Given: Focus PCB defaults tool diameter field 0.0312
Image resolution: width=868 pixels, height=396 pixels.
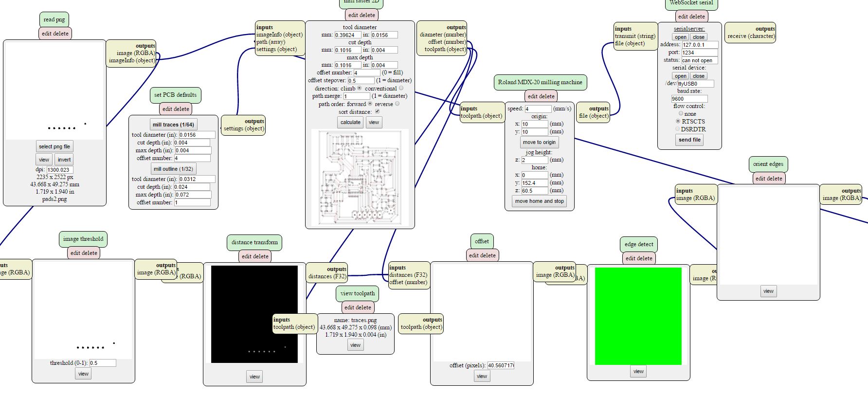Looking at the screenshot, I should pyautogui.click(x=197, y=179).
